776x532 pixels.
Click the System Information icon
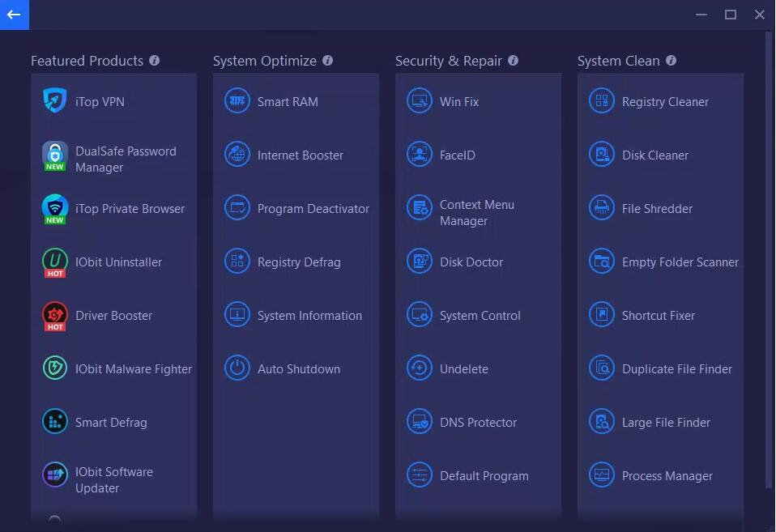237,315
